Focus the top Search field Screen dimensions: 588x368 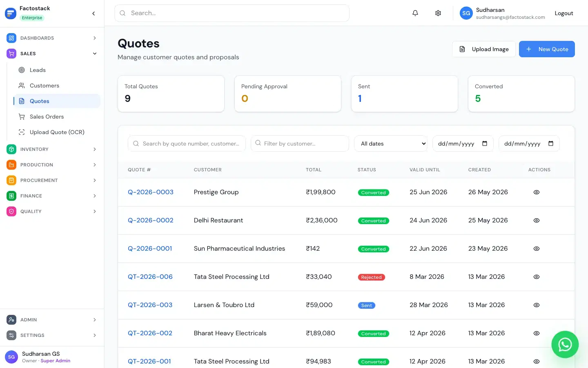coord(232,13)
